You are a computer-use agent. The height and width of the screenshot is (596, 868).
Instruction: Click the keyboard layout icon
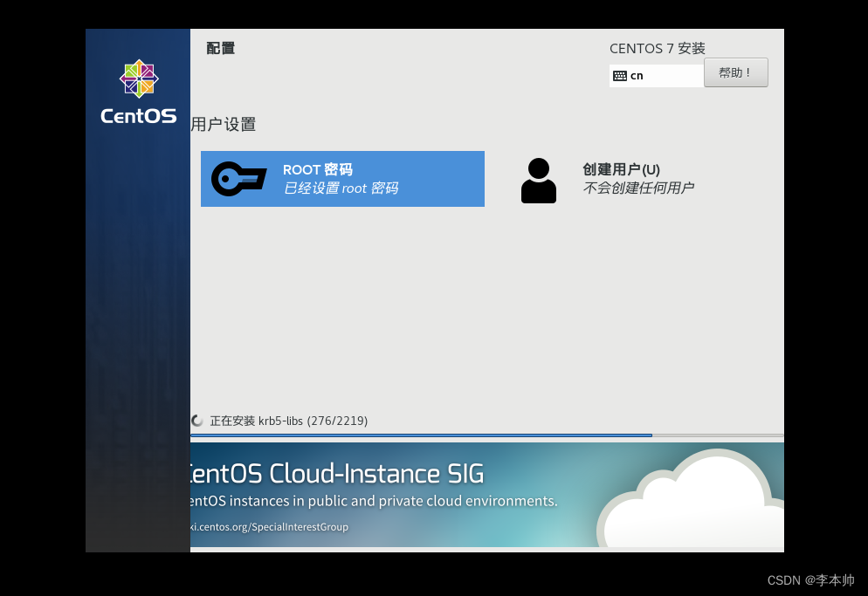620,76
